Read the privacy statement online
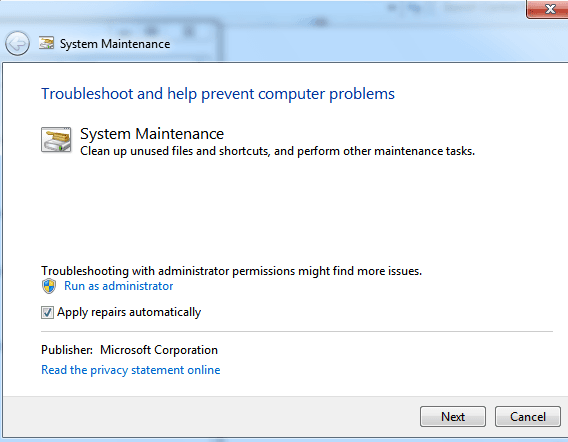The width and height of the screenshot is (568, 442). click(130, 370)
